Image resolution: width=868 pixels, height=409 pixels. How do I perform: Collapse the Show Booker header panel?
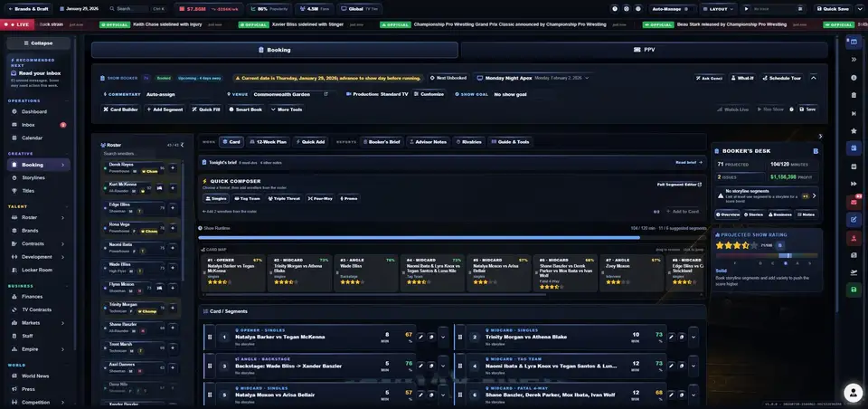[x=813, y=78]
